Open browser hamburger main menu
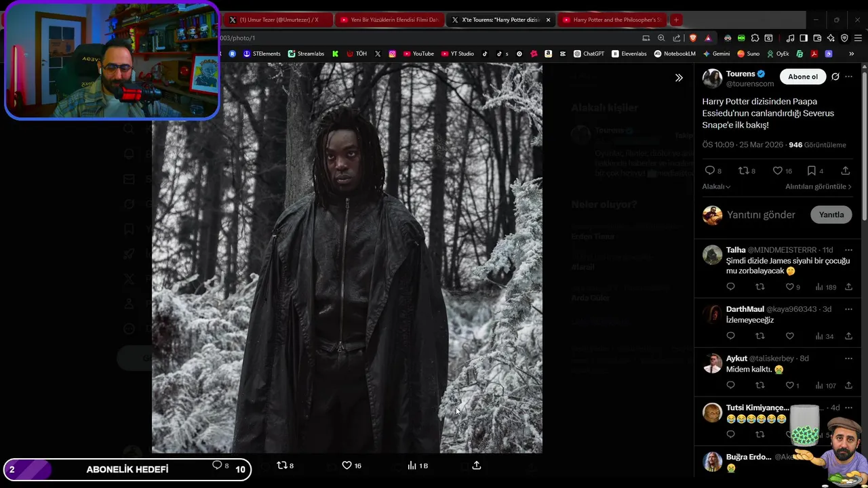Screen dimensions: 868x488 click(x=858, y=38)
